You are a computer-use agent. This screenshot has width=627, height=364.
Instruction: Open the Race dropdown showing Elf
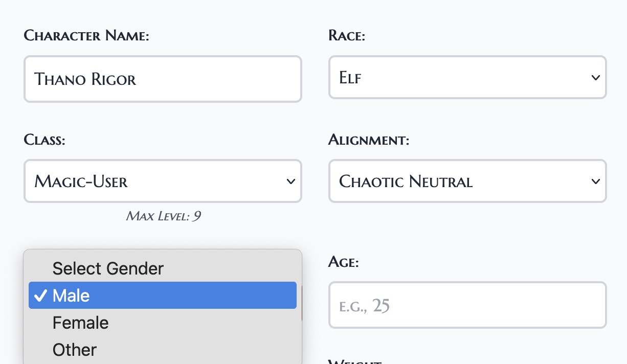coord(460,78)
